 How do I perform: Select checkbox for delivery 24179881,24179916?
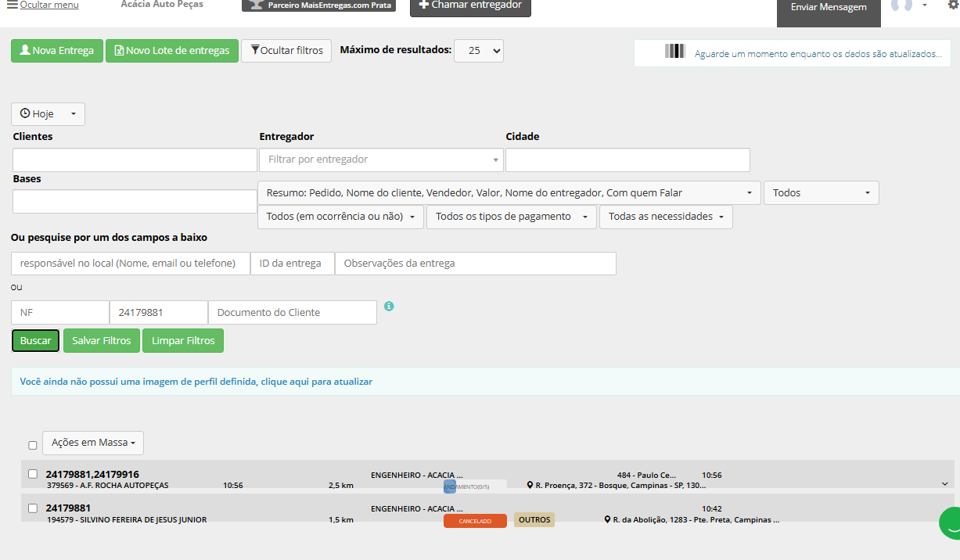coord(33,474)
